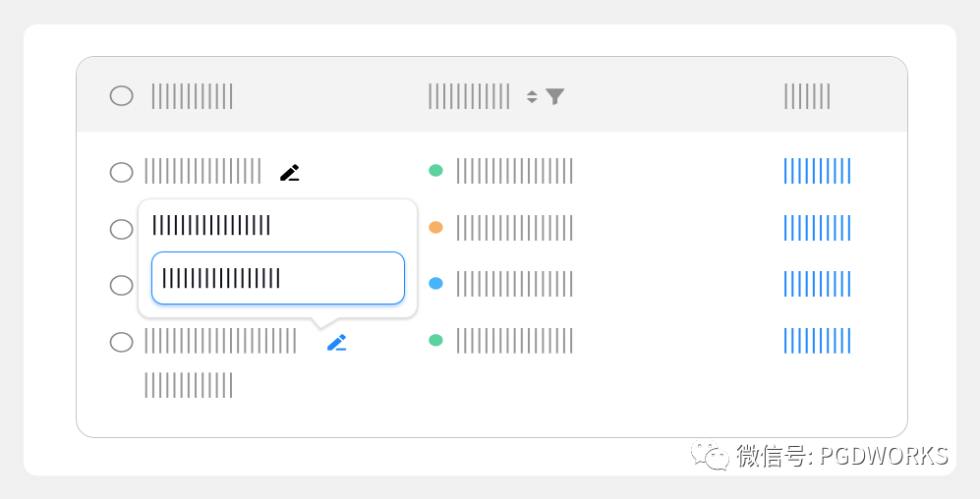980x499 pixels.
Task: Open the filter funnel icon in header
Action: click(x=555, y=96)
